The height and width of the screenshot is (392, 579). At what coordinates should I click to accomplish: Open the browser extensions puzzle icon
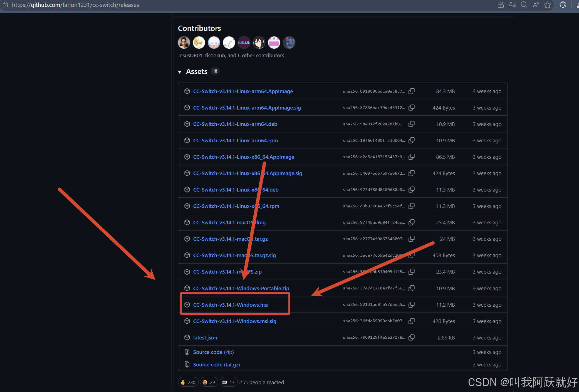[563, 5]
